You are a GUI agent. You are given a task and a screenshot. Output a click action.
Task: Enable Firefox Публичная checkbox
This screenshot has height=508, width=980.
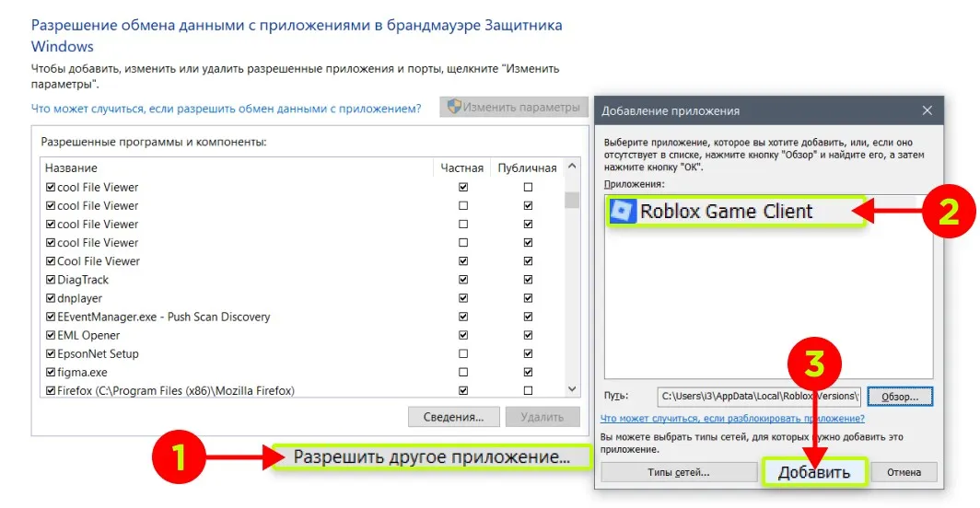coord(528,390)
